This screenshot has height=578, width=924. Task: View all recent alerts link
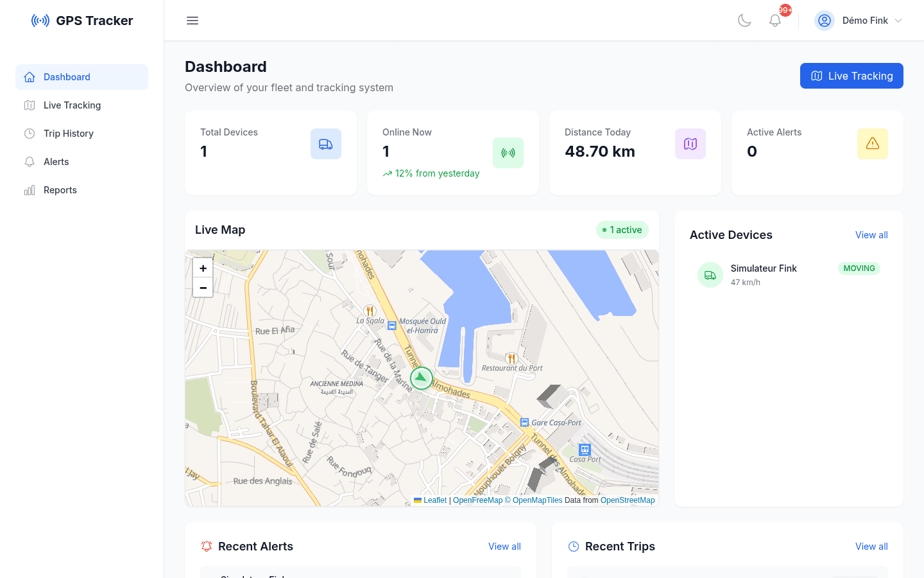pyautogui.click(x=504, y=547)
